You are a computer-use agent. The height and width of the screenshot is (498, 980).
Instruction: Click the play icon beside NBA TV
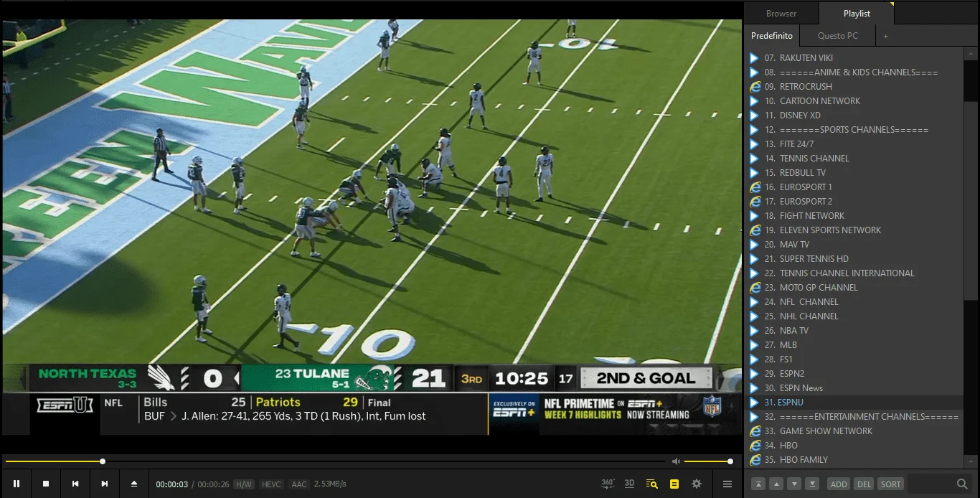[754, 330]
